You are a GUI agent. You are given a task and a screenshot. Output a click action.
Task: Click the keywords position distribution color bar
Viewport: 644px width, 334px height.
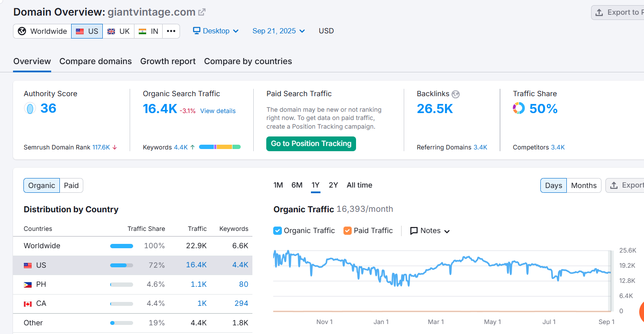click(220, 147)
